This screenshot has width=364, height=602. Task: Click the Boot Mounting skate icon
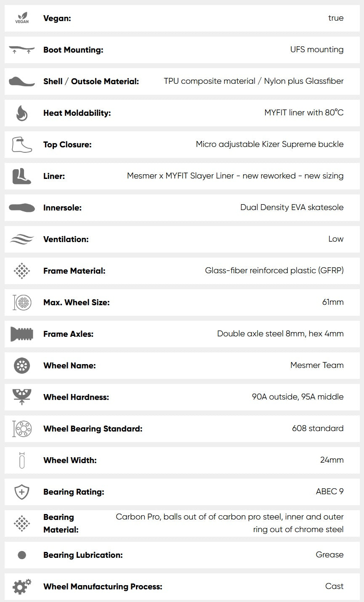(22, 50)
